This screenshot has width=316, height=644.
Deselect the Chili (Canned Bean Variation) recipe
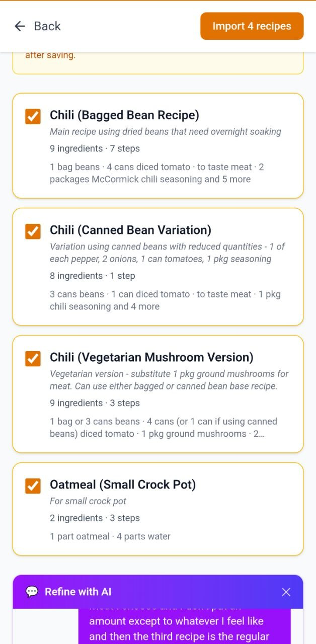(x=32, y=231)
